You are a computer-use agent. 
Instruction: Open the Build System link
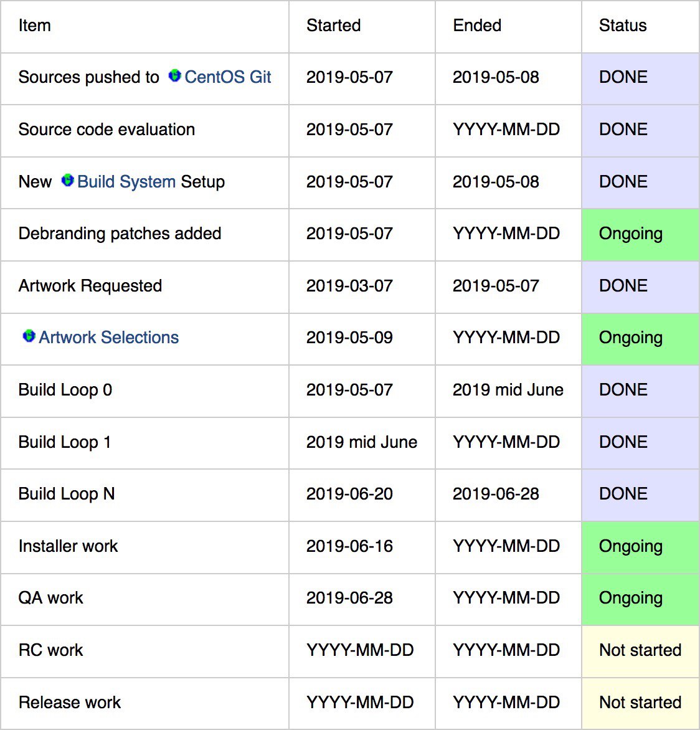click(126, 182)
